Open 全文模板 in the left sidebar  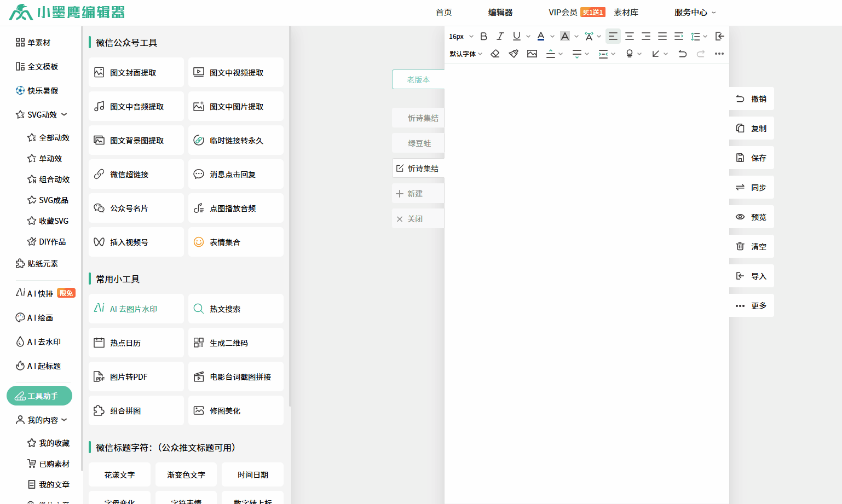pos(37,66)
